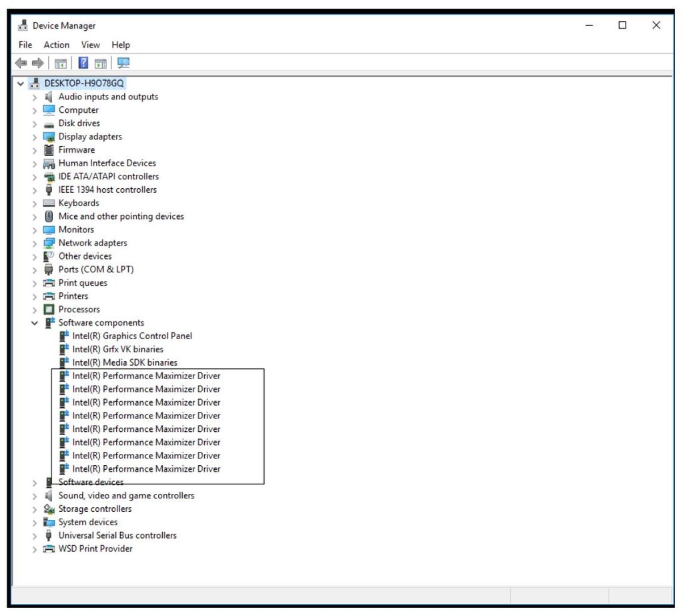Click the Sound, video and game controllers icon
The image size is (683, 616).
coord(49,495)
